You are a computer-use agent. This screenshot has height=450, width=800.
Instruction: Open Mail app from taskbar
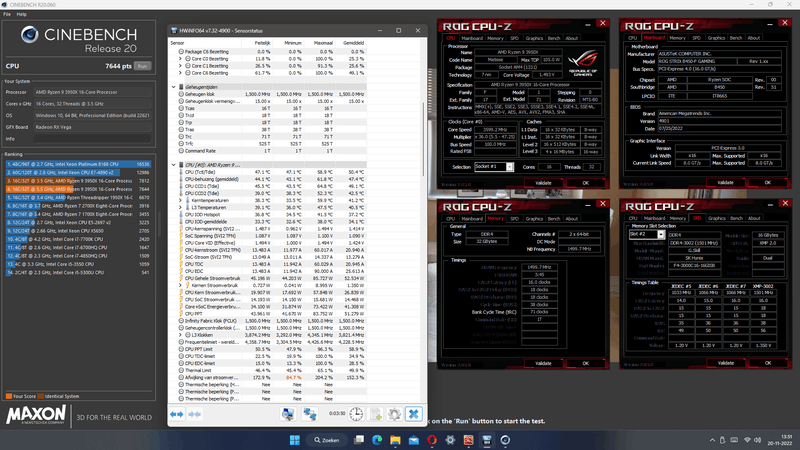(x=414, y=440)
